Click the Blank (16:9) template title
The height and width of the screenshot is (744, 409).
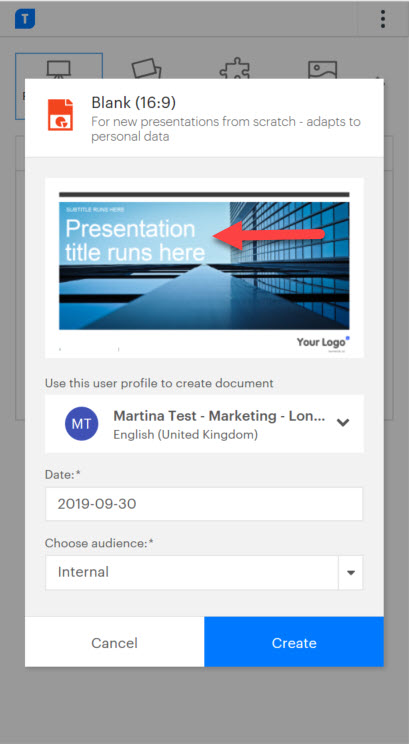[134, 102]
